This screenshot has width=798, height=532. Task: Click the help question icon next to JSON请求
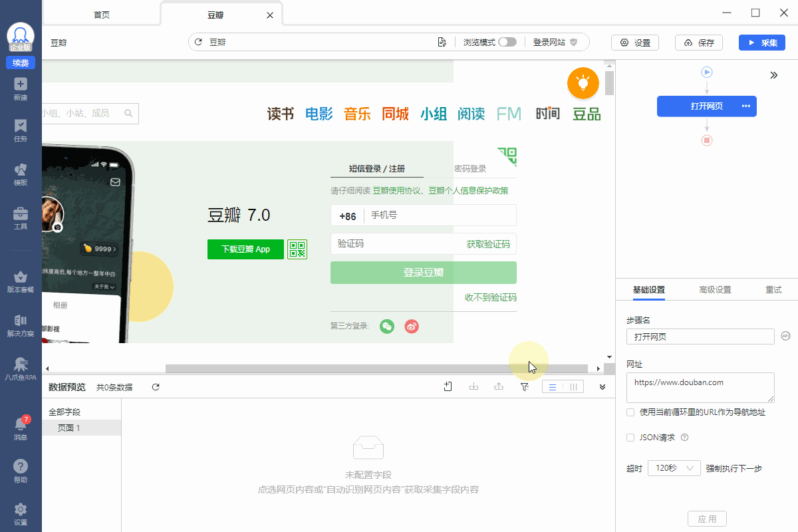pos(684,438)
